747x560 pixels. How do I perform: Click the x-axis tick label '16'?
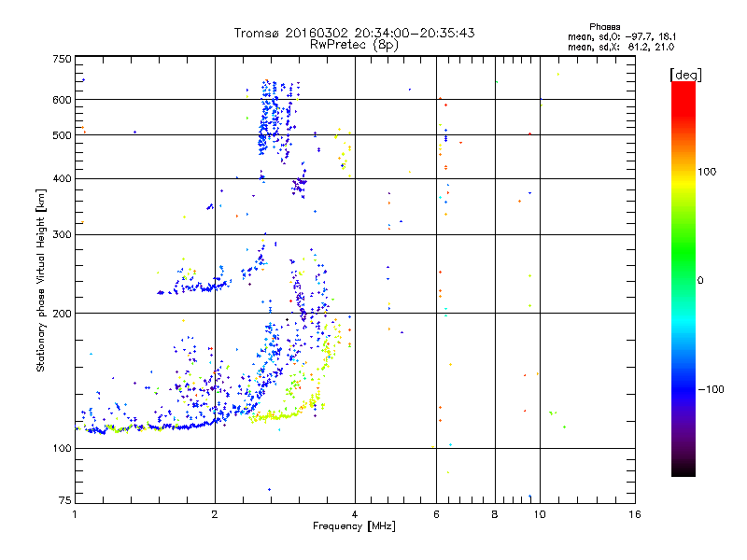tap(635, 514)
